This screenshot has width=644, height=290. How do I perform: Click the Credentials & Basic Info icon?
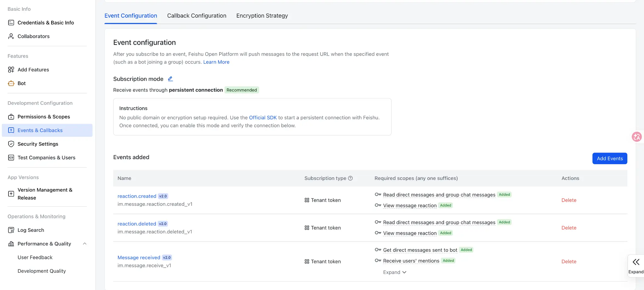coord(11,23)
